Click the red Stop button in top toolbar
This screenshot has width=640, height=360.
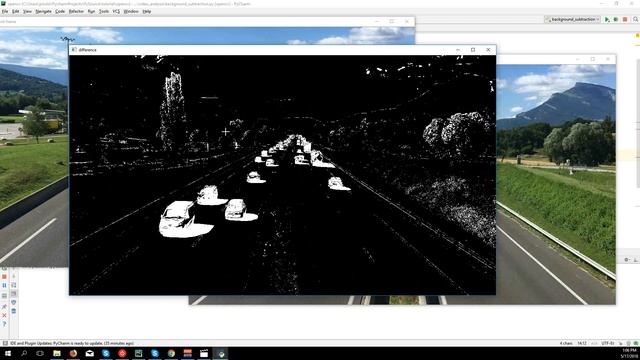(x=625, y=19)
